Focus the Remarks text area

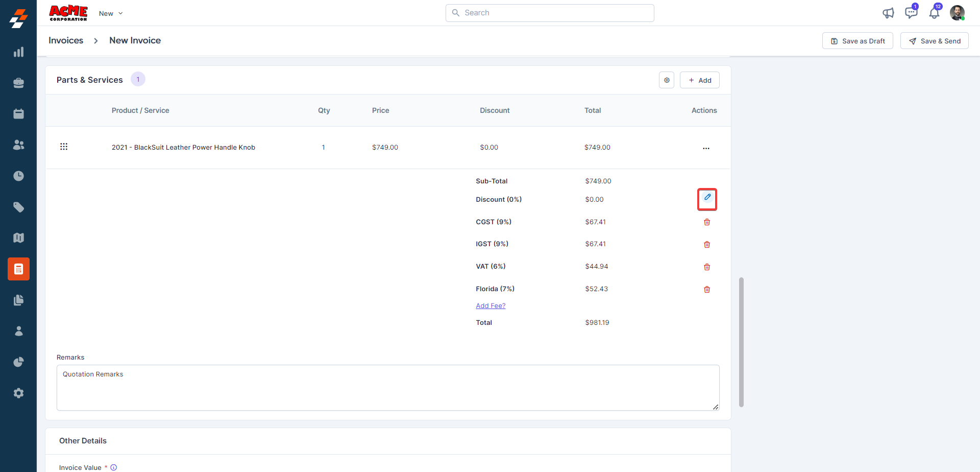point(388,388)
